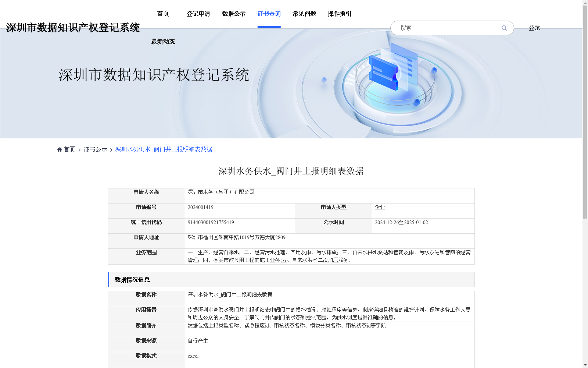Screen dimensions: 588x368
Task: Click the search magnifier icon
Action: pyautogui.click(x=504, y=28)
